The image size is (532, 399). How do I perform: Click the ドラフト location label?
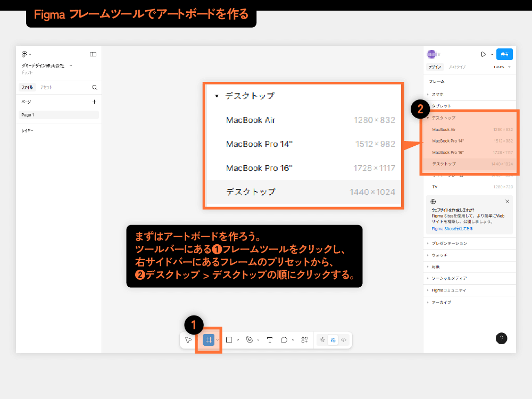click(27, 72)
